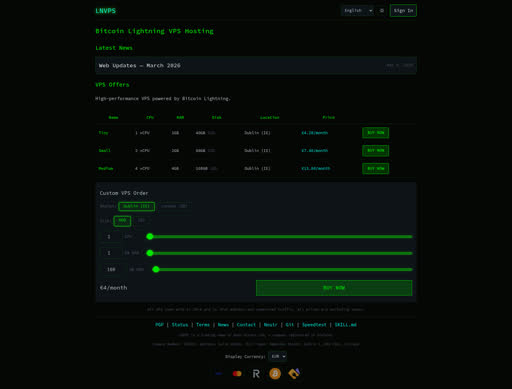Image resolution: width=512 pixels, height=389 pixels.
Task: Click the Revolut R payment icon
Action: point(256,374)
